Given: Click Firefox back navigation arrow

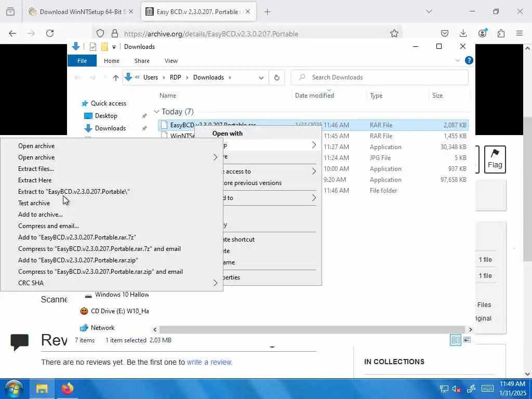Looking at the screenshot, I should pos(12,33).
